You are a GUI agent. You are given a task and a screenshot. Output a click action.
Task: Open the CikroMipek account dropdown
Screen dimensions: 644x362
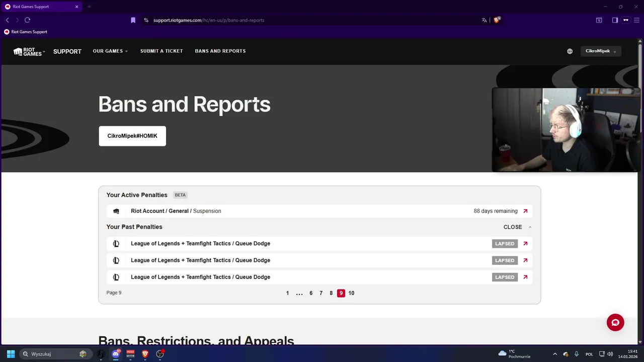[x=601, y=51]
